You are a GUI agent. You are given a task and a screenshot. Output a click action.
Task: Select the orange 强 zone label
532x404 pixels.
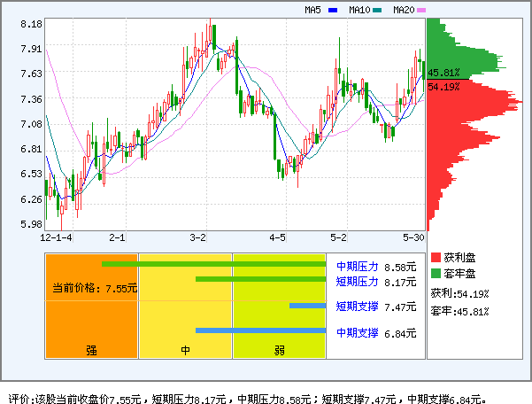[91, 350]
